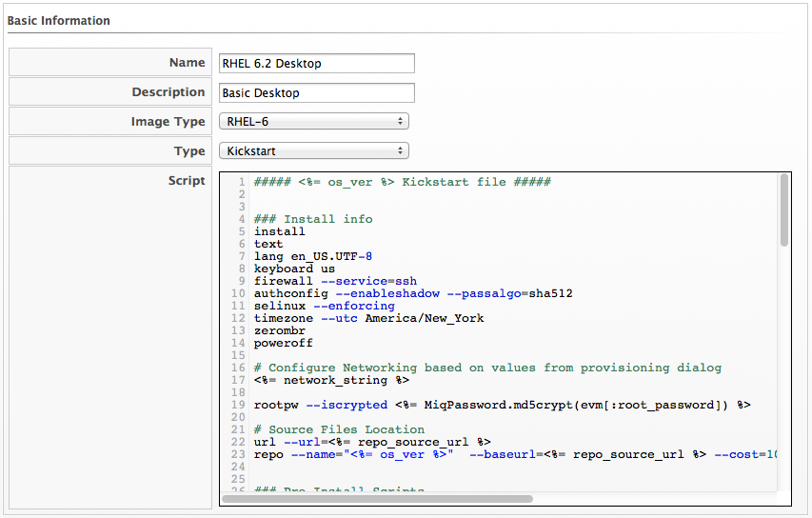Focus the Description text box
This screenshot has width=812, height=518.
(x=316, y=92)
